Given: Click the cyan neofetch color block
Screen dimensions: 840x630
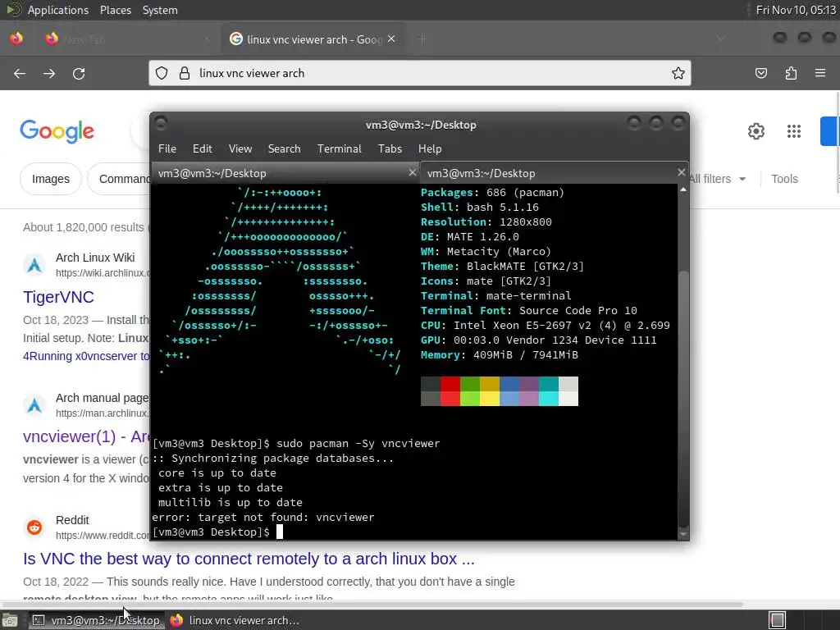Looking at the screenshot, I should tap(549, 399).
